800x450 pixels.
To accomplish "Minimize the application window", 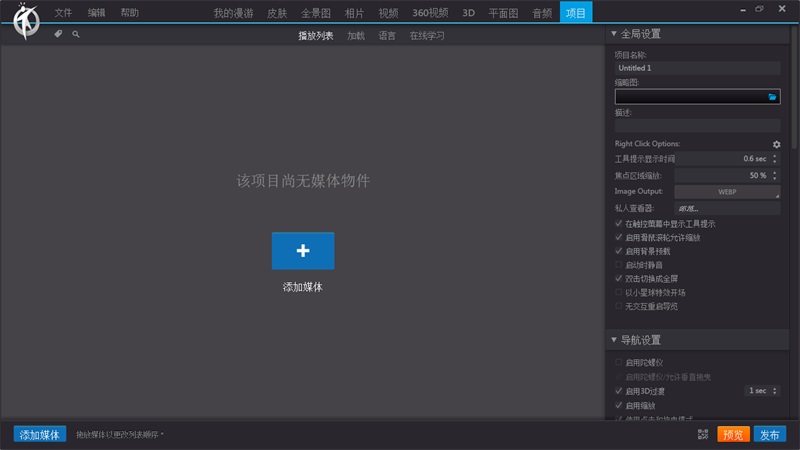I will pyautogui.click(x=743, y=9).
